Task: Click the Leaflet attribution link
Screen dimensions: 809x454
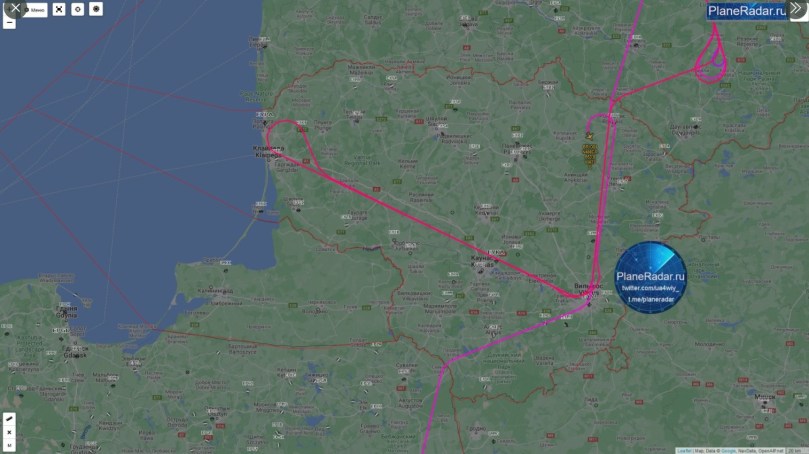Action: (684, 451)
